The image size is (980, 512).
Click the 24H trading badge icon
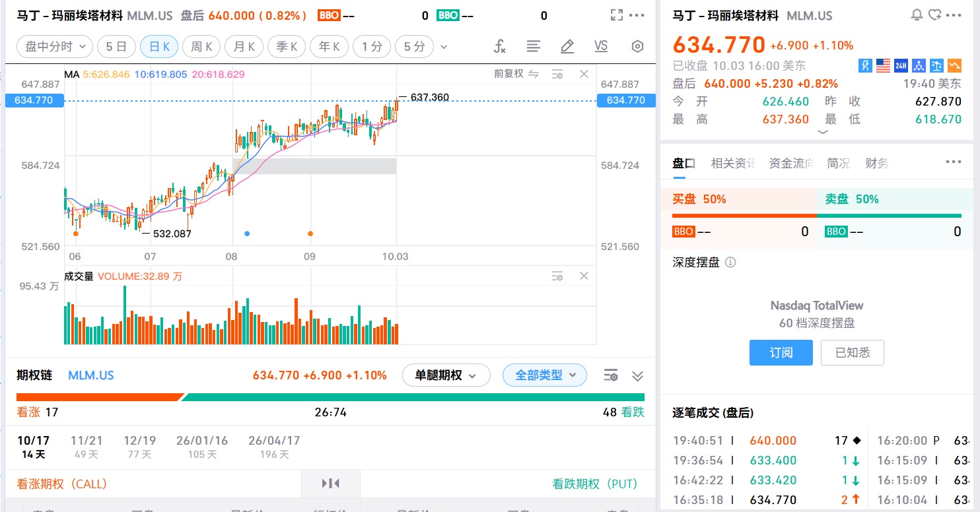[901, 65]
